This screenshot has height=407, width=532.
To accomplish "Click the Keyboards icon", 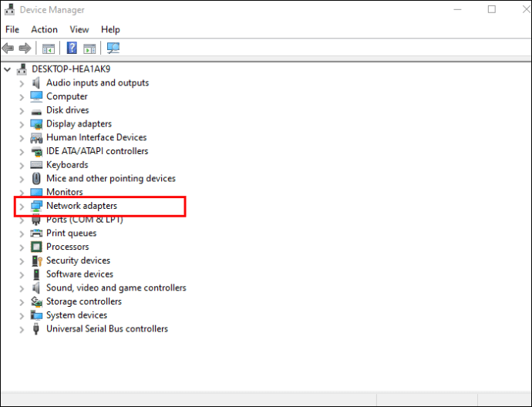I will coord(36,165).
